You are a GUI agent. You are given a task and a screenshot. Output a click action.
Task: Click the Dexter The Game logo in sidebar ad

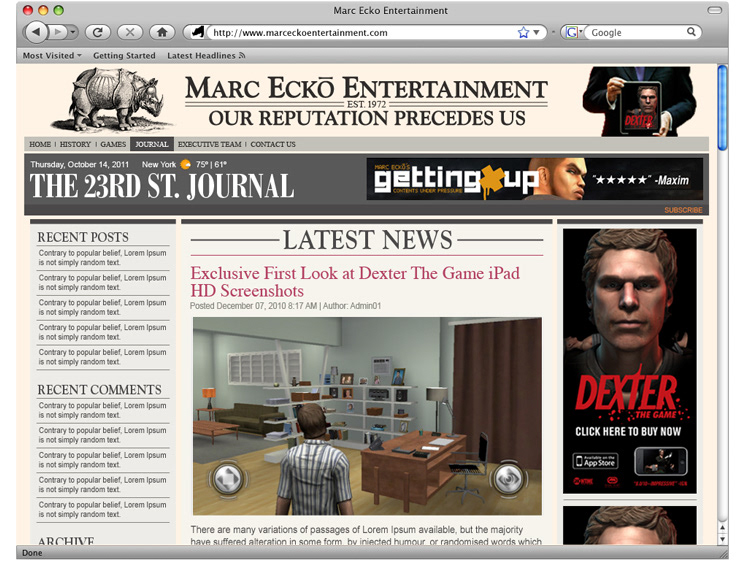coord(632,395)
